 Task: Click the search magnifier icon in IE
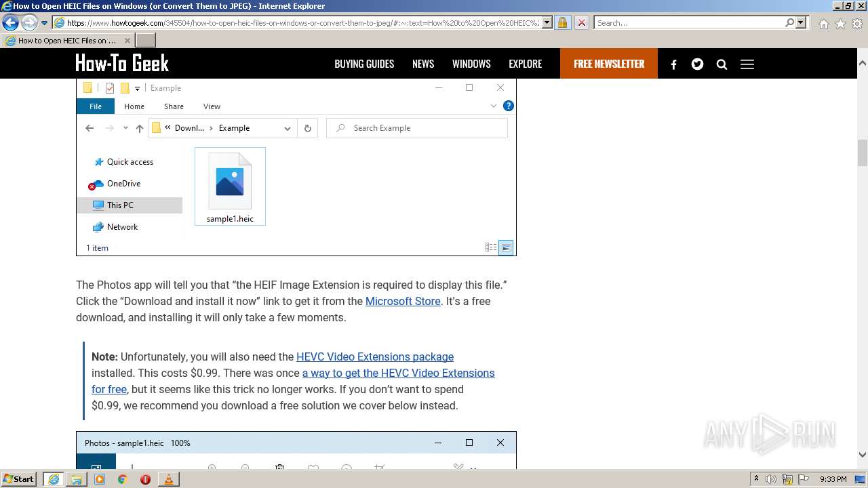click(789, 23)
